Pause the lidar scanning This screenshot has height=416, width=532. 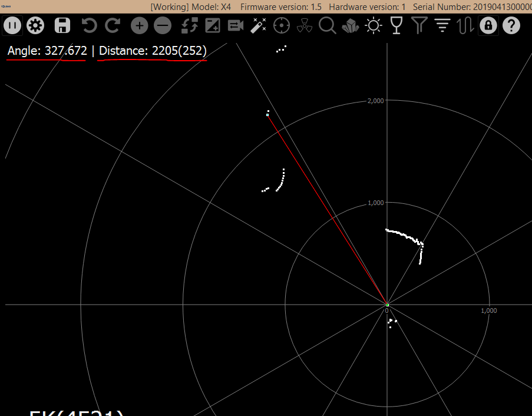pos(12,25)
